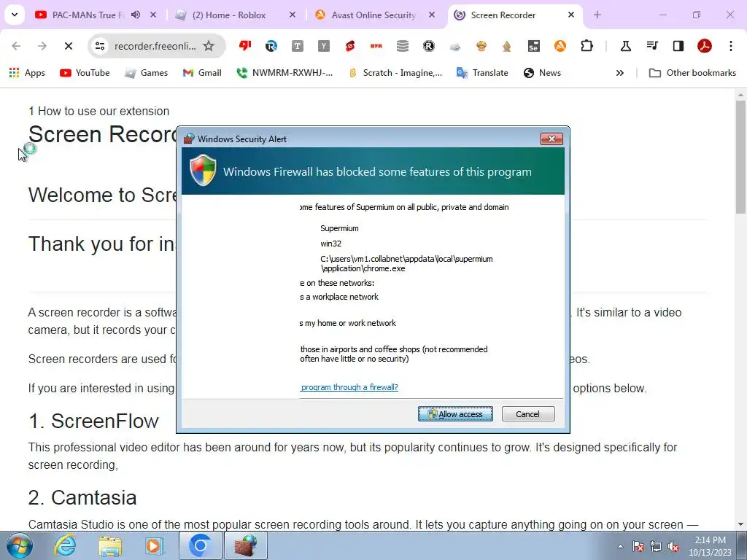The width and height of the screenshot is (747, 560).
Task: Open the YouTube bookmark
Action: coord(85,73)
